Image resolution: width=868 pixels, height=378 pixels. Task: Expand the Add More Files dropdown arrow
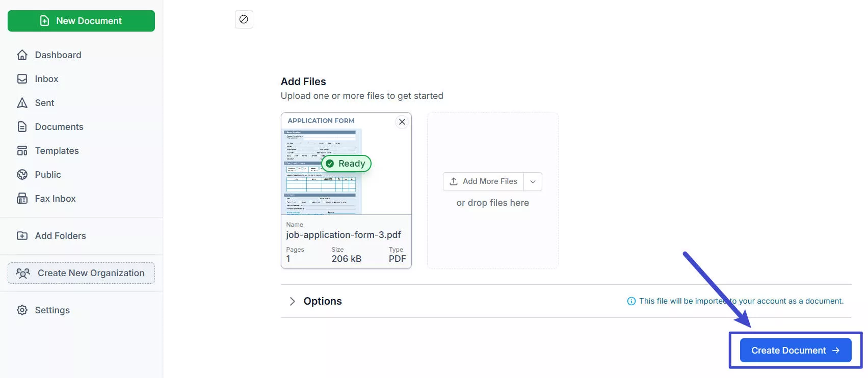533,181
